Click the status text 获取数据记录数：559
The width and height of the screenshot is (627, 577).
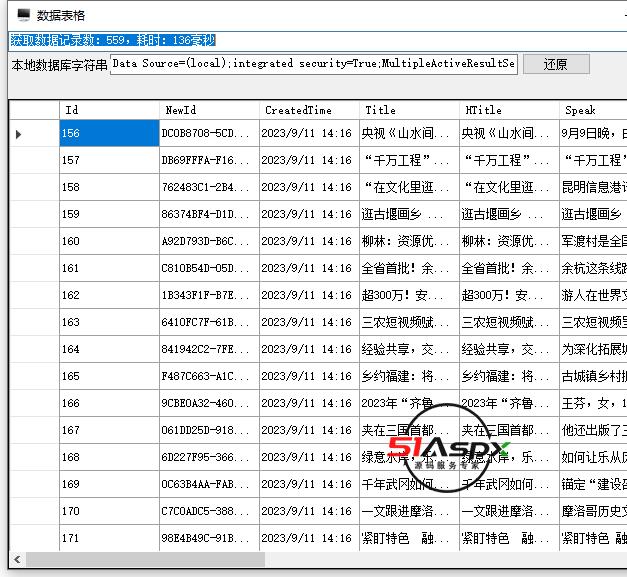click(67, 40)
